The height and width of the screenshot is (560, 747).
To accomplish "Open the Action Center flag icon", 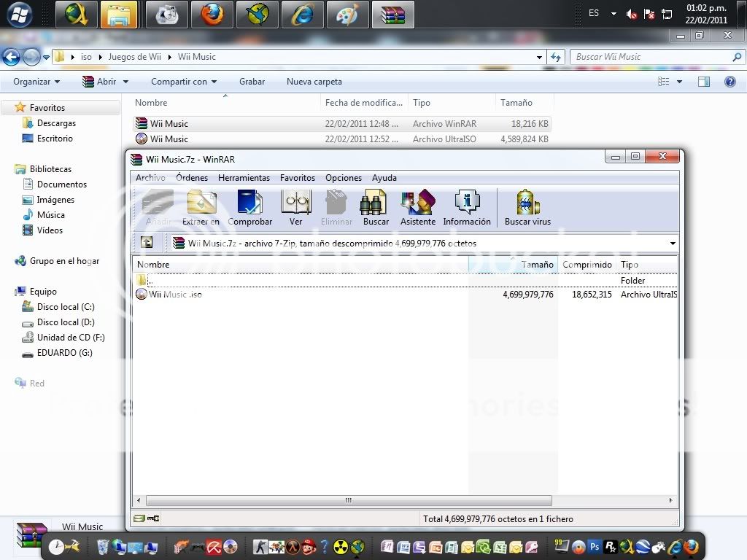I will pyautogui.click(x=649, y=15).
